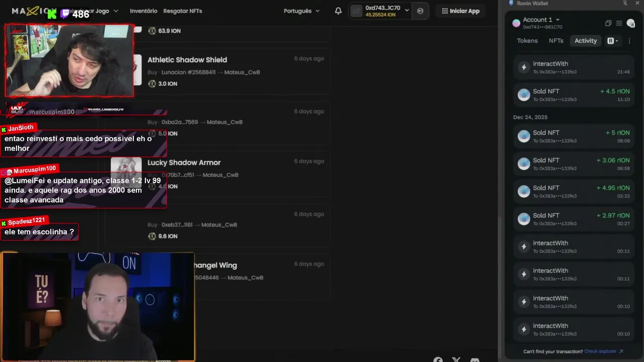The width and height of the screenshot is (644, 362).
Task: Open the Sold NFT transaction at 00:27
Action: (574, 219)
